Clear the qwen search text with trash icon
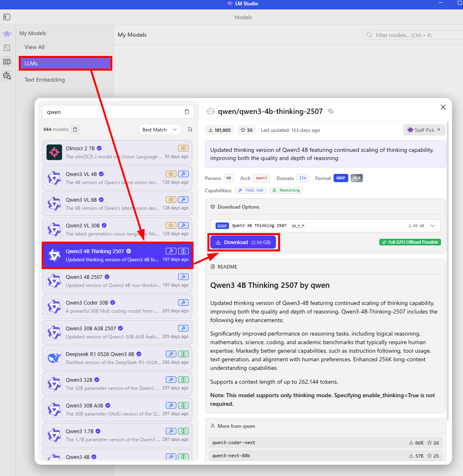Image resolution: width=463 pixels, height=476 pixels. point(187,112)
